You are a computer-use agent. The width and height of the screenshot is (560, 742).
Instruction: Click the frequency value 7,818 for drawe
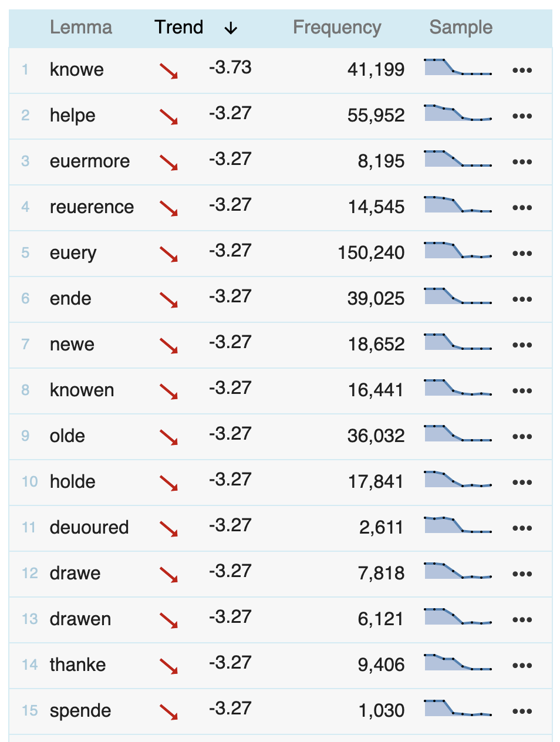pyautogui.click(x=381, y=573)
